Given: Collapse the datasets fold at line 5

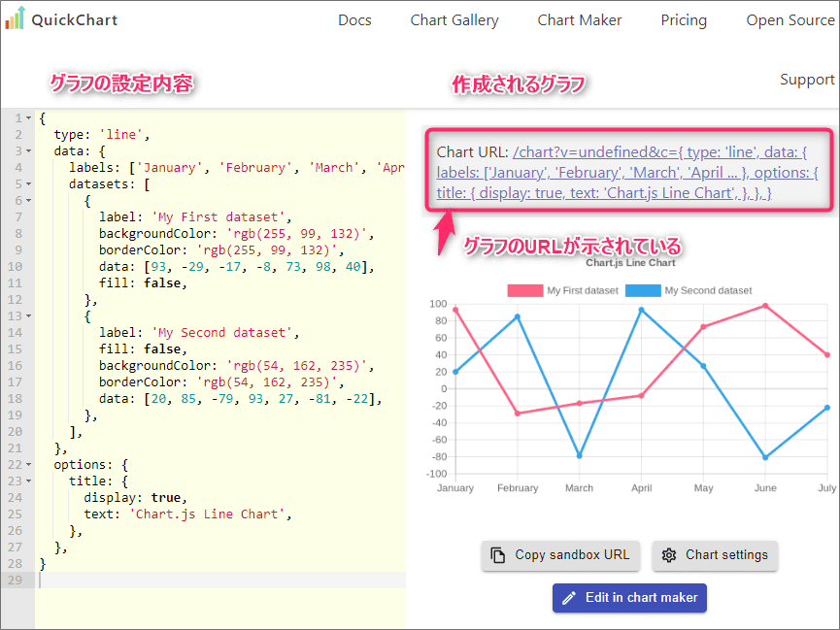Looking at the screenshot, I should pyautogui.click(x=28, y=183).
